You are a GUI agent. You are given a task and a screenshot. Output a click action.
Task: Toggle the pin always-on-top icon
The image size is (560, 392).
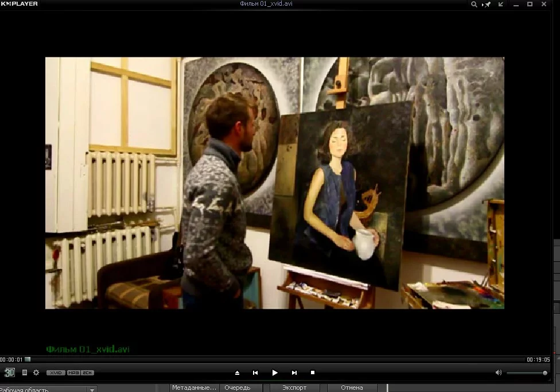tap(487, 4)
